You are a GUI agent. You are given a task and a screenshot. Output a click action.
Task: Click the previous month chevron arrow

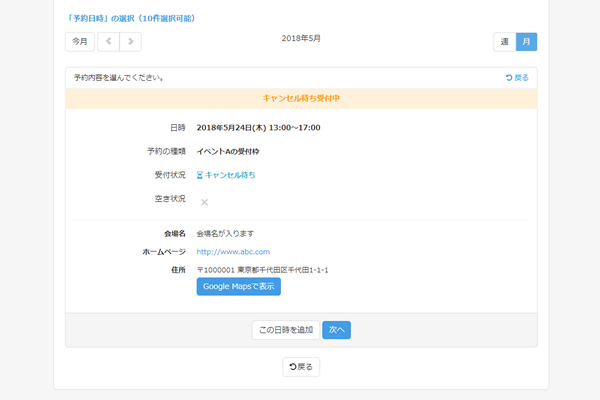click(108, 42)
